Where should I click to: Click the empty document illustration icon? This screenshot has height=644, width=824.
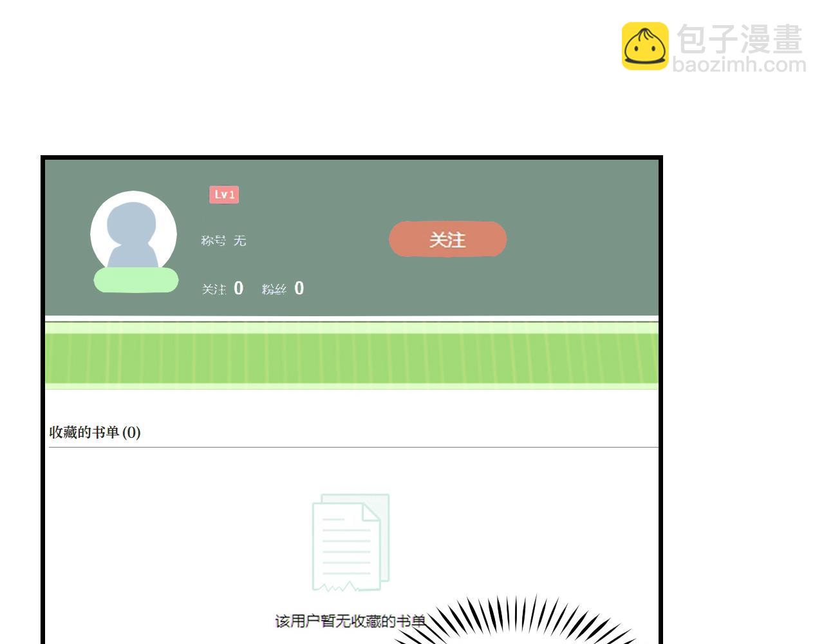click(351, 542)
